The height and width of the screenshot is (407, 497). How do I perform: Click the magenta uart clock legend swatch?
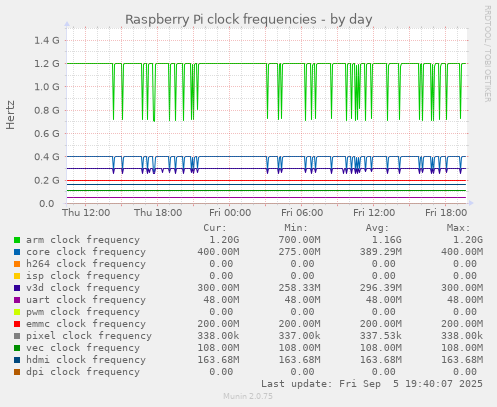pyautogui.click(x=17, y=300)
